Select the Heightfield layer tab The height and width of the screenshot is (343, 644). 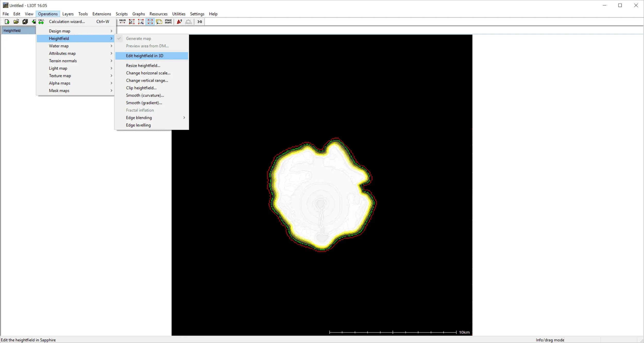pos(18,30)
